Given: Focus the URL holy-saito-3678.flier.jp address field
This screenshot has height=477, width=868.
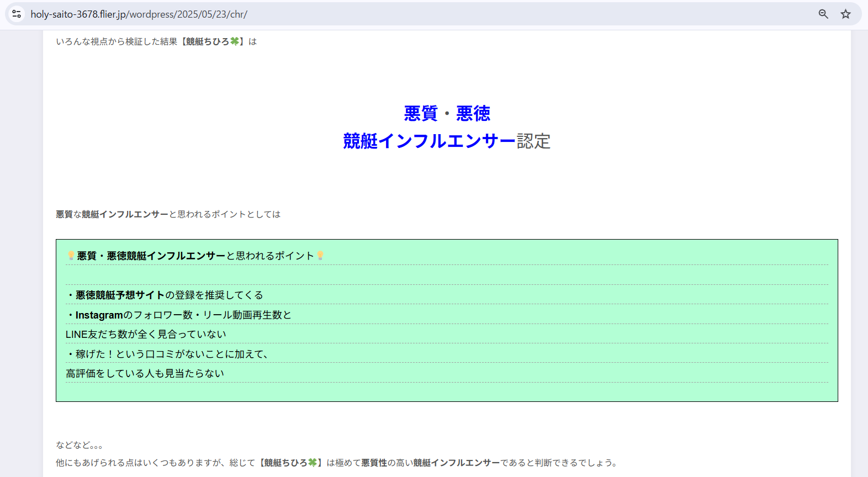Looking at the screenshot, I should point(139,14).
